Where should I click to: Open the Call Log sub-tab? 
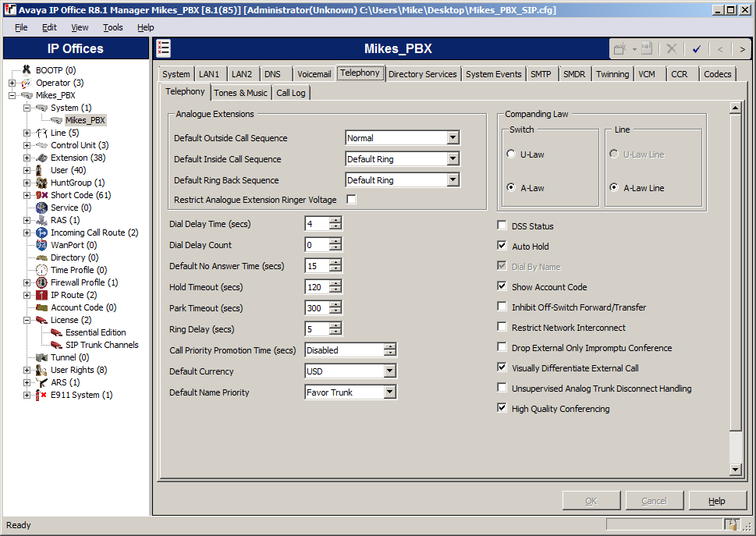coord(291,93)
